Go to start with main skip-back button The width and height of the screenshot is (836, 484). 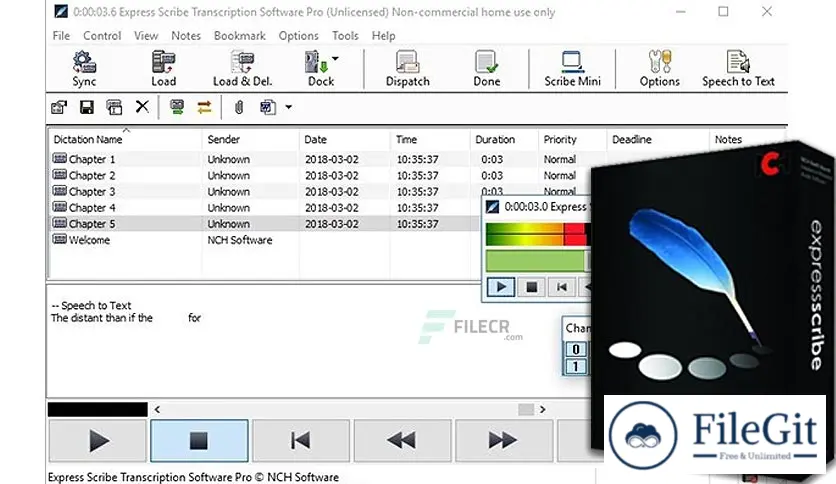coord(301,440)
